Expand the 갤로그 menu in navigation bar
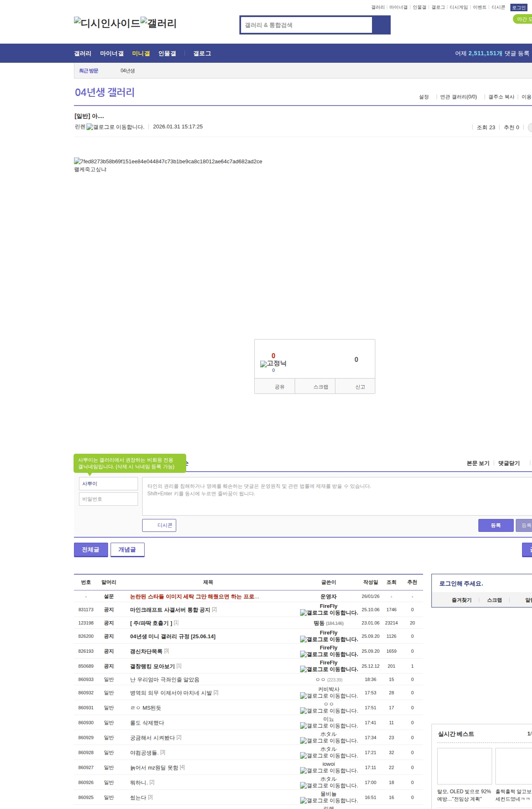532x809 pixels. tap(202, 54)
